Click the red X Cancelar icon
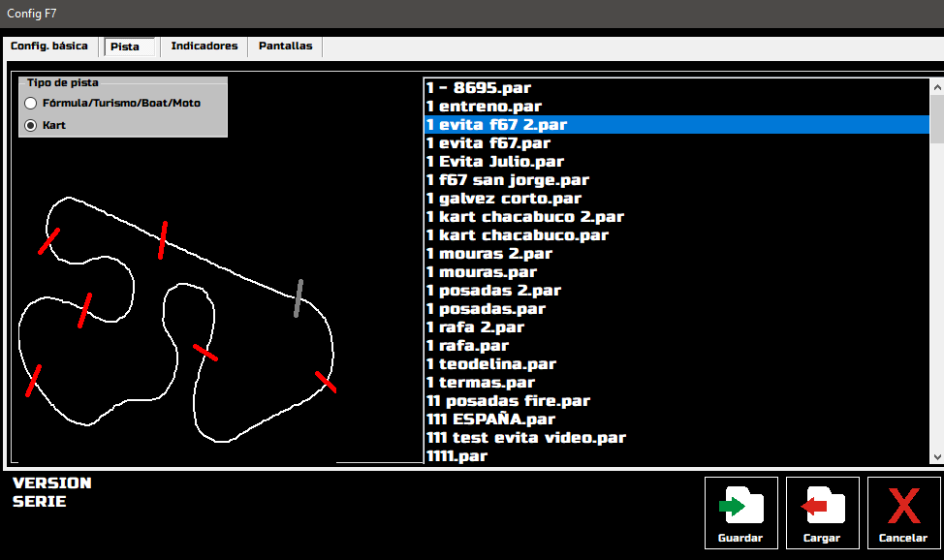The width and height of the screenshot is (944, 560). (903, 506)
